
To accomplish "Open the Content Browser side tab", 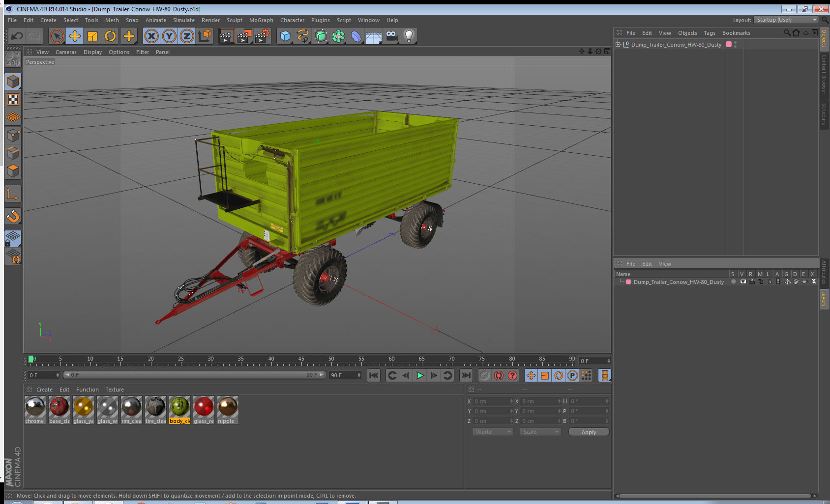I will 824,74.
